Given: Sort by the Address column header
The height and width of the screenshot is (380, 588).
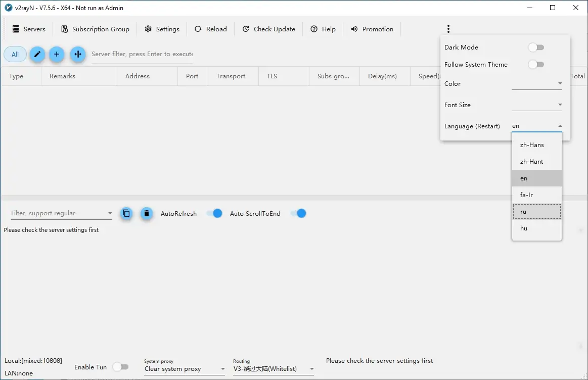Looking at the screenshot, I should pos(147,76).
